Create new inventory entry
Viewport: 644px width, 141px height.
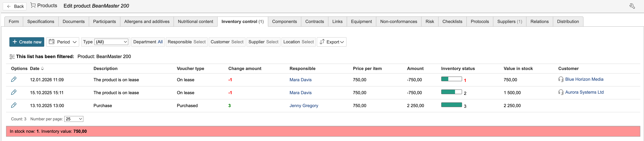pos(27,42)
